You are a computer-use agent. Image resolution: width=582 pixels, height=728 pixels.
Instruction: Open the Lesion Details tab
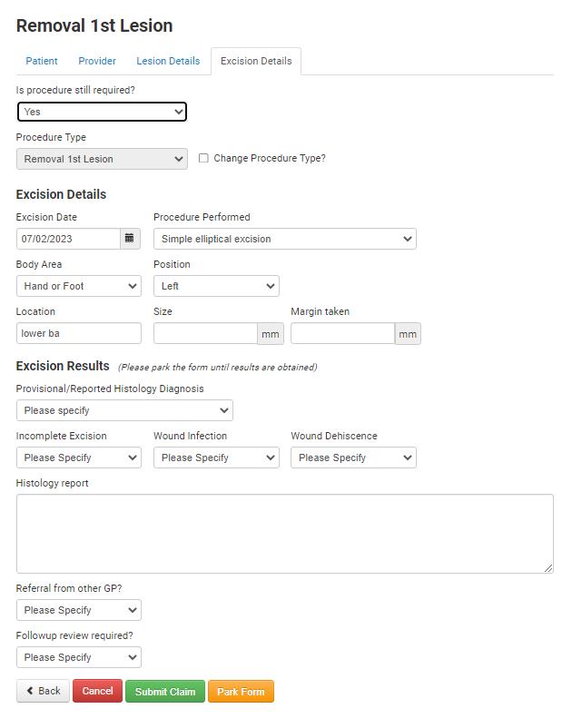[168, 61]
